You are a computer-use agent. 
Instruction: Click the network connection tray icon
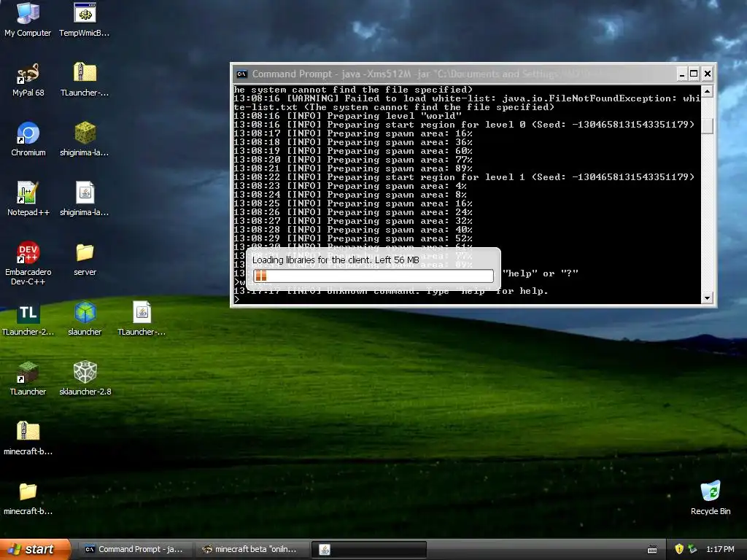(692, 549)
